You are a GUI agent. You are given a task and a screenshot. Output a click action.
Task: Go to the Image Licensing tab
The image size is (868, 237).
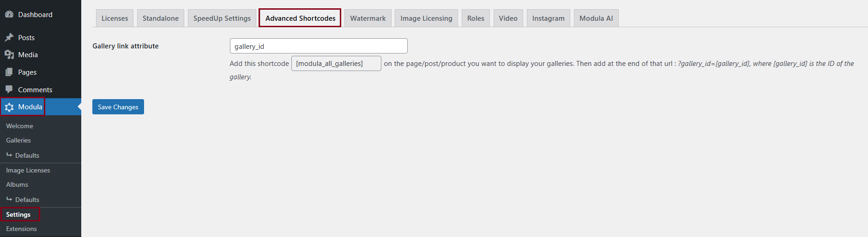[426, 18]
